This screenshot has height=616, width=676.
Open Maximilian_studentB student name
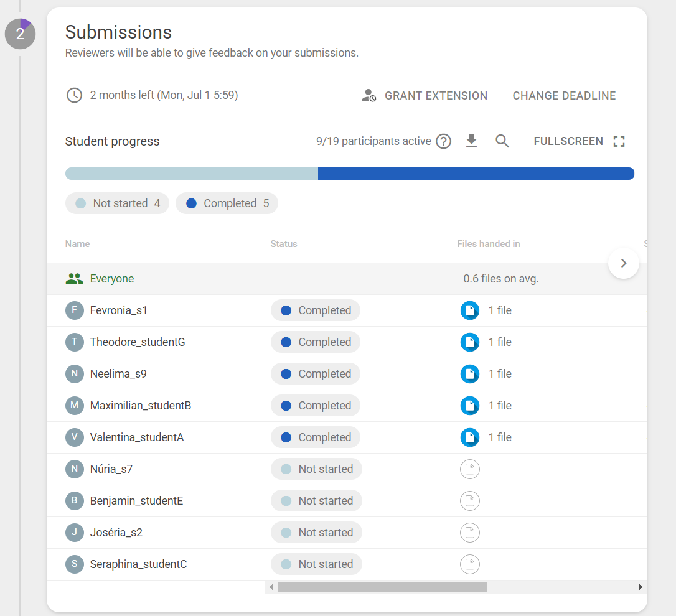pos(141,406)
